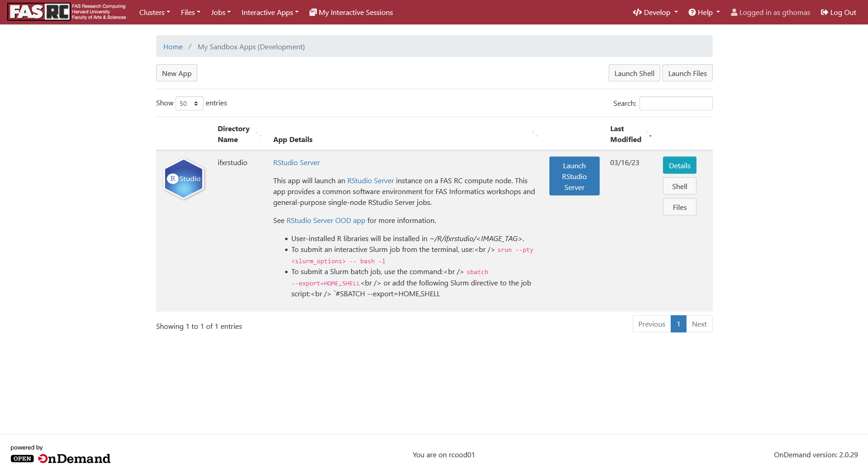Click the Develop code icon
This screenshot has height=474, width=868.
(x=638, y=12)
